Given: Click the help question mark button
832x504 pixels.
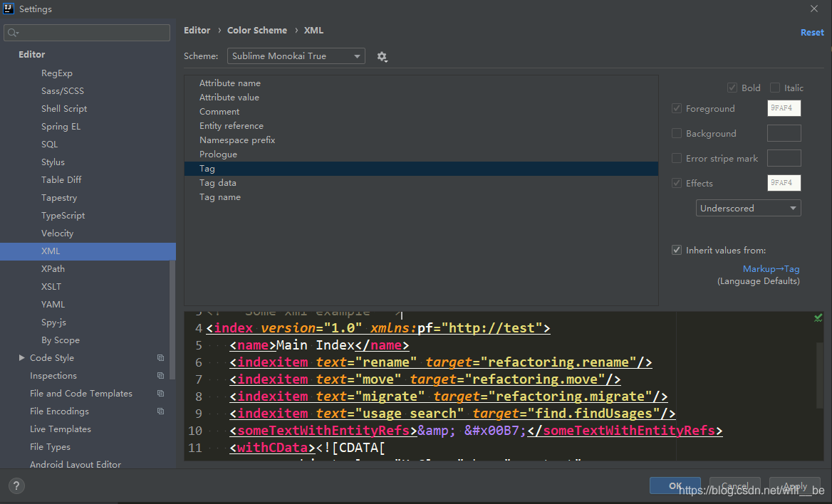Looking at the screenshot, I should coord(16,485).
